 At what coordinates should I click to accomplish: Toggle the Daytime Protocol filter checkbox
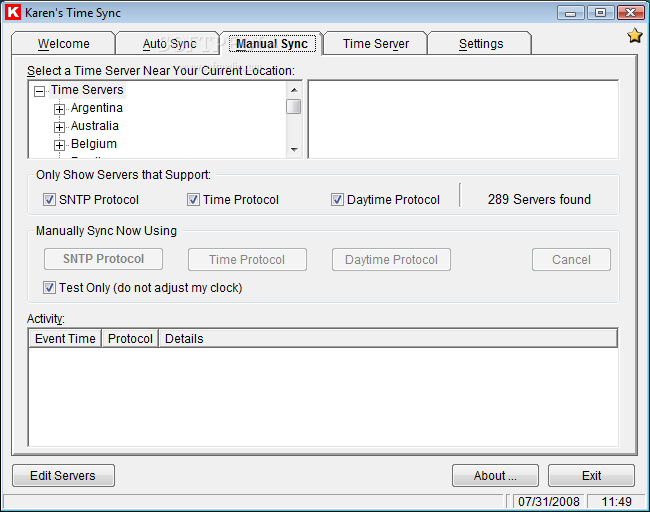pos(337,200)
